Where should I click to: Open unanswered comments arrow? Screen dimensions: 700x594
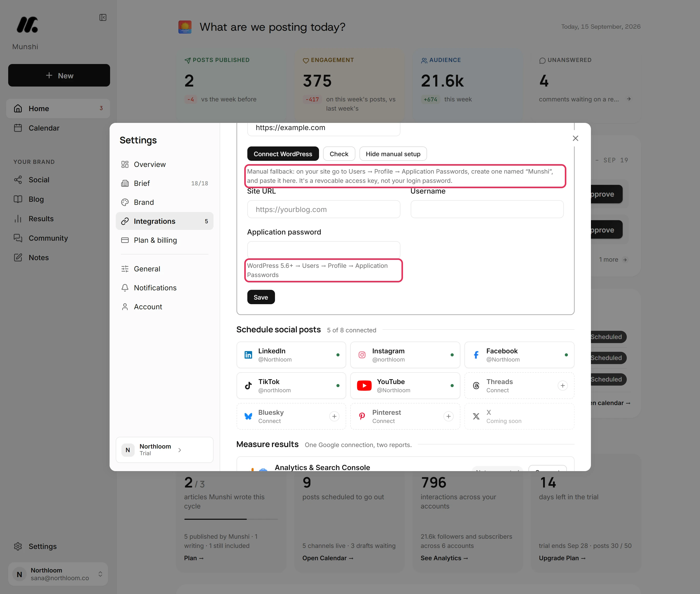(x=629, y=99)
